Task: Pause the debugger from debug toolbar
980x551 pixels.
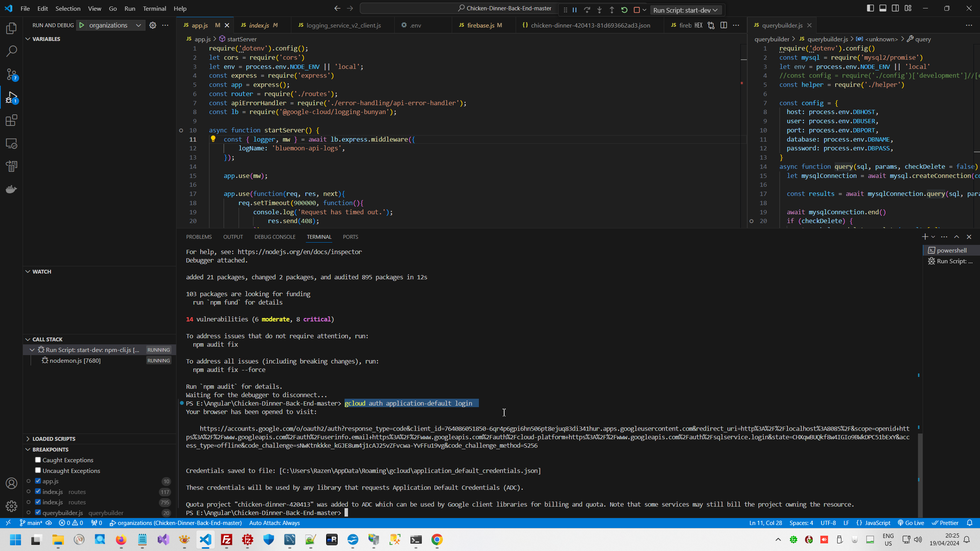Action: coord(575,10)
